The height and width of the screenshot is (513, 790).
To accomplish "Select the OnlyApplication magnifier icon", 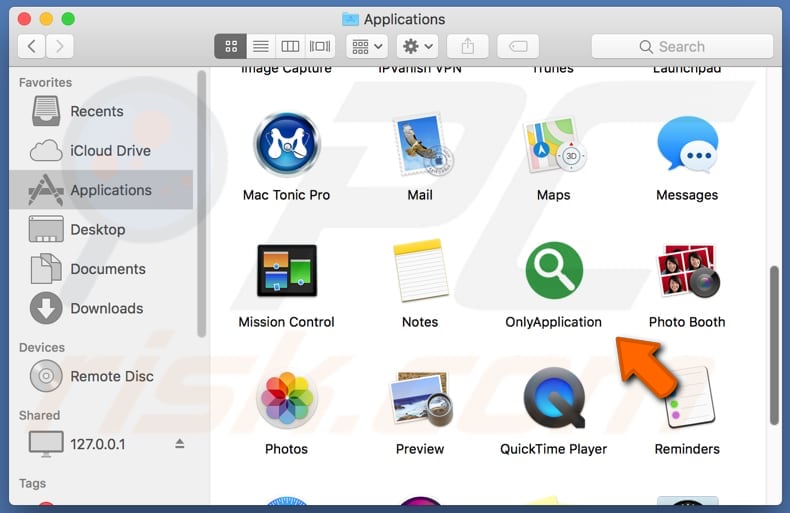I will [554, 270].
